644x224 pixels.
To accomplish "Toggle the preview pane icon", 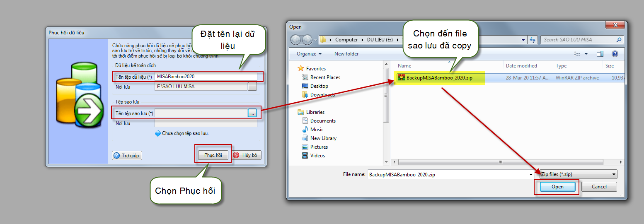I will 600,54.
